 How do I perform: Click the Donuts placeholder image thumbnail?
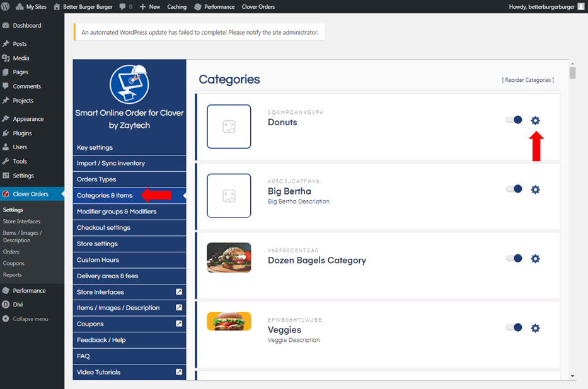click(x=229, y=127)
